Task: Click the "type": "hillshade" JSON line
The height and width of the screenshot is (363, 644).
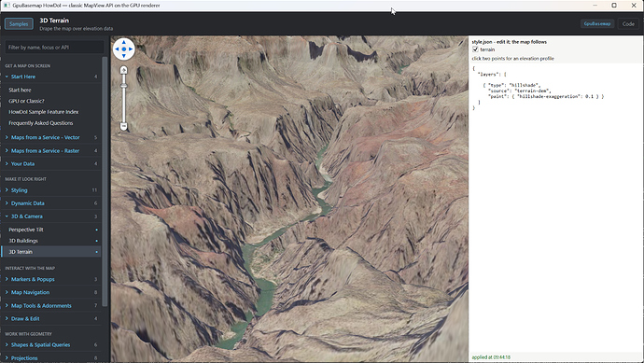Action: 511,86
